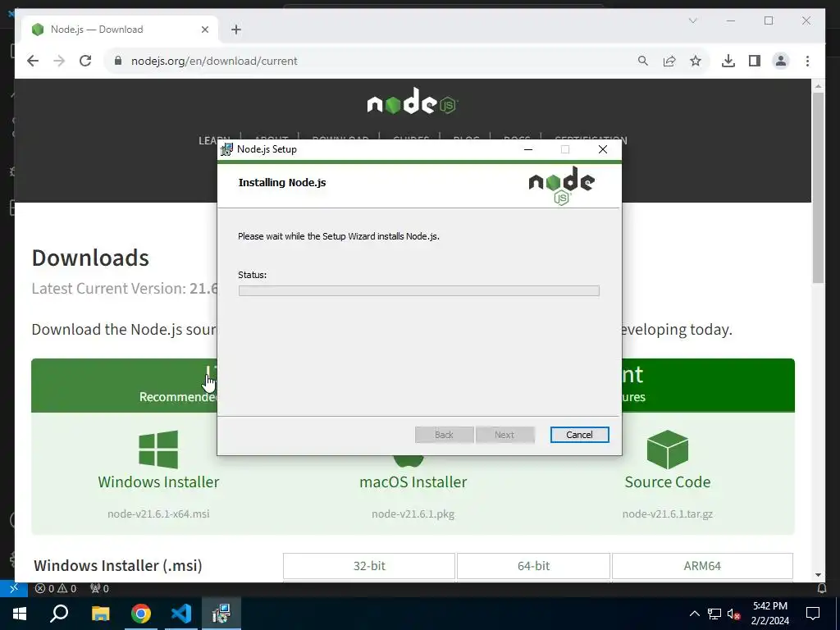Select the address bar URL
Screen dimensions: 840x630
(x=214, y=61)
